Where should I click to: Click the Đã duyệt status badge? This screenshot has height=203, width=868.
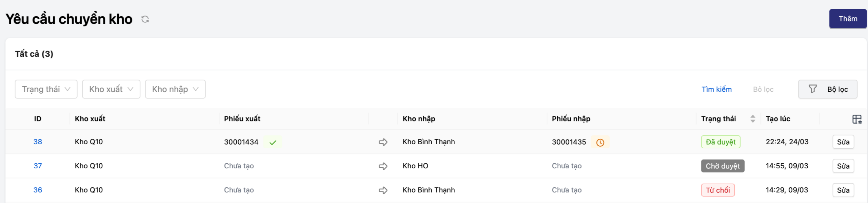pyautogui.click(x=721, y=142)
